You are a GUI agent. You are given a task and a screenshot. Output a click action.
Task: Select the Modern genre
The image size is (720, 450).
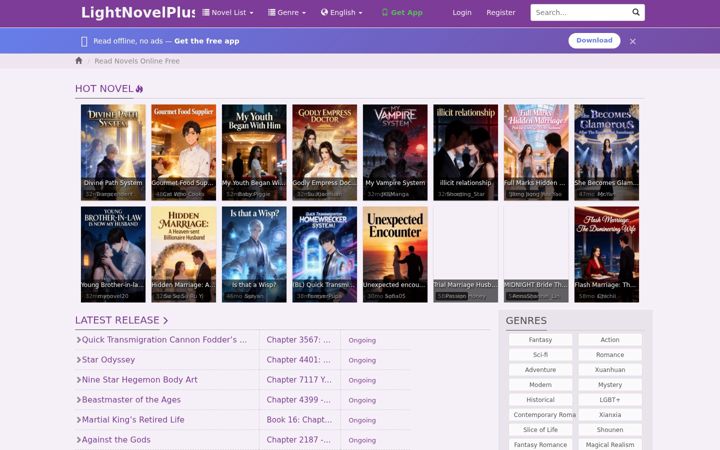point(540,385)
